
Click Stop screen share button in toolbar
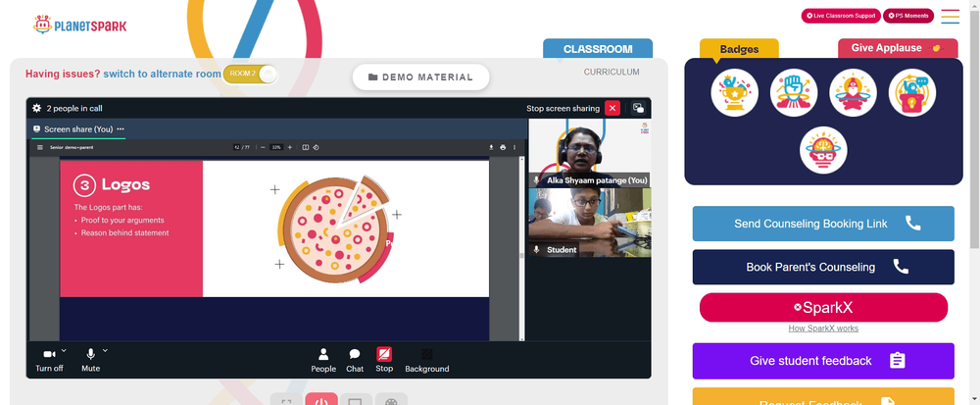click(x=384, y=359)
